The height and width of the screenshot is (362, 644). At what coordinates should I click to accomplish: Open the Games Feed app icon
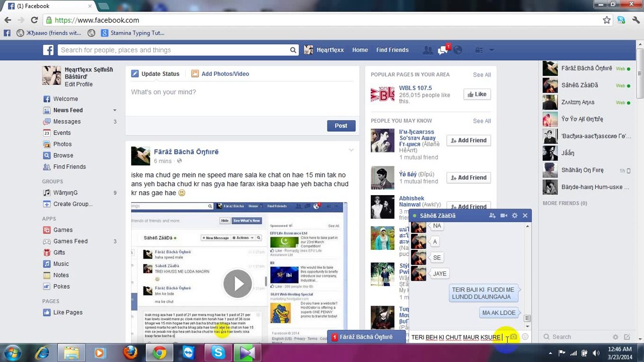(x=47, y=241)
